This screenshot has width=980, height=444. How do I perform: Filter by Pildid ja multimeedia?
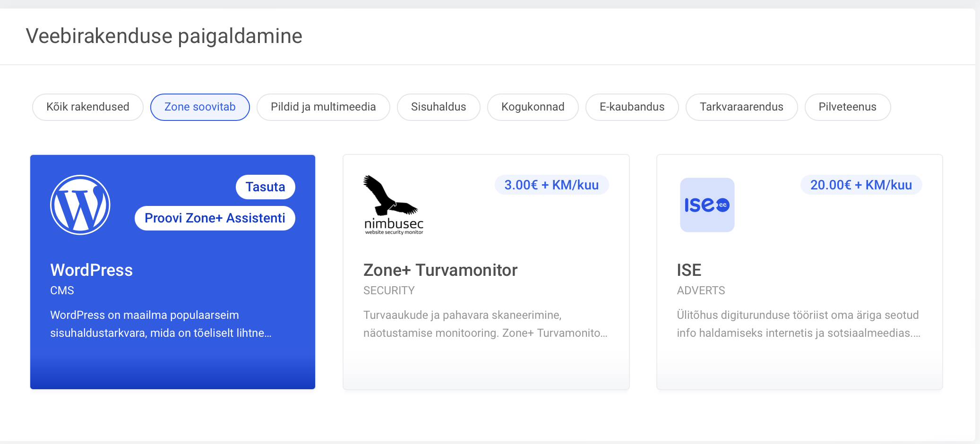coord(323,107)
